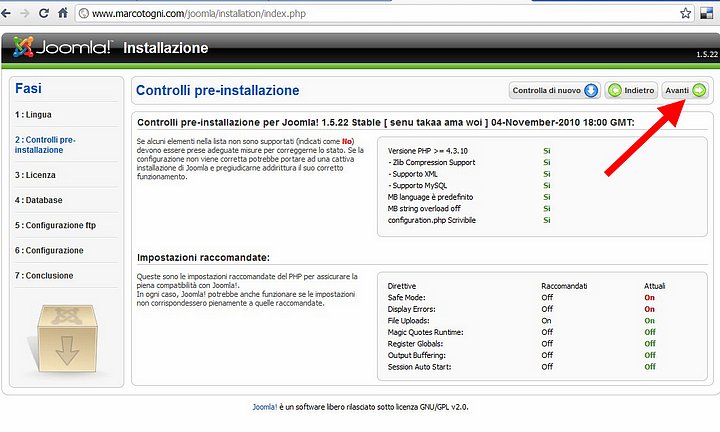The image size is (720, 432).
Task: Open the Joomla! link in footer
Action: click(x=265, y=407)
